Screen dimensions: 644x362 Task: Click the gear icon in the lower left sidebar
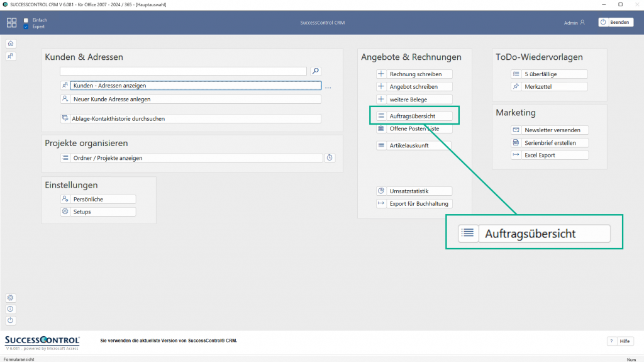[x=11, y=298]
